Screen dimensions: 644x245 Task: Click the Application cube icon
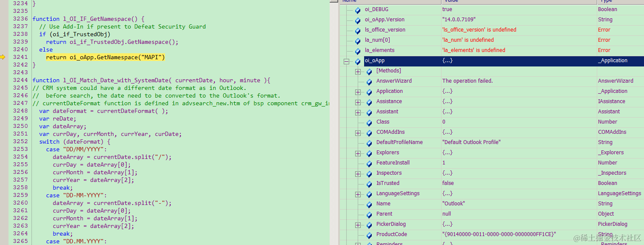tap(369, 92)
